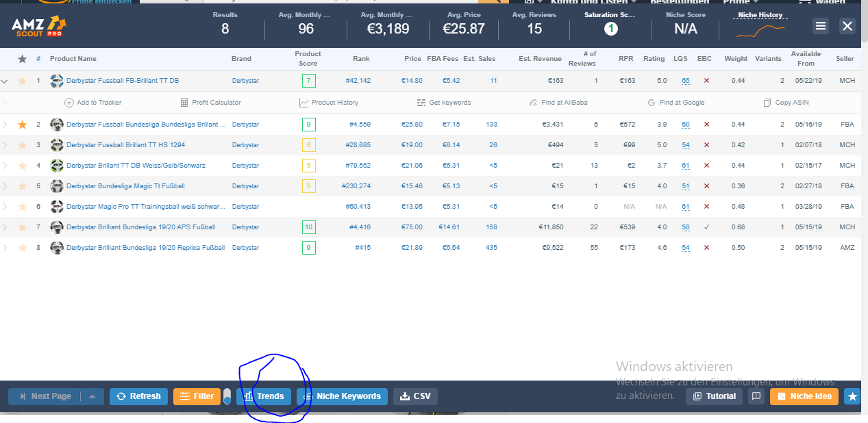
Task: Open the Filter options
Action: tap(197, 396)
